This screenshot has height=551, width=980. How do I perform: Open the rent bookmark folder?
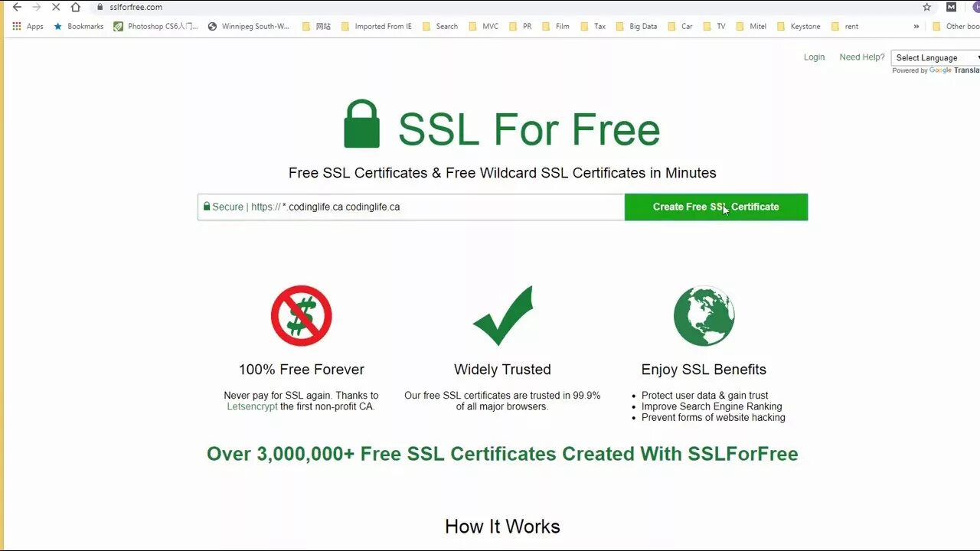844,26
